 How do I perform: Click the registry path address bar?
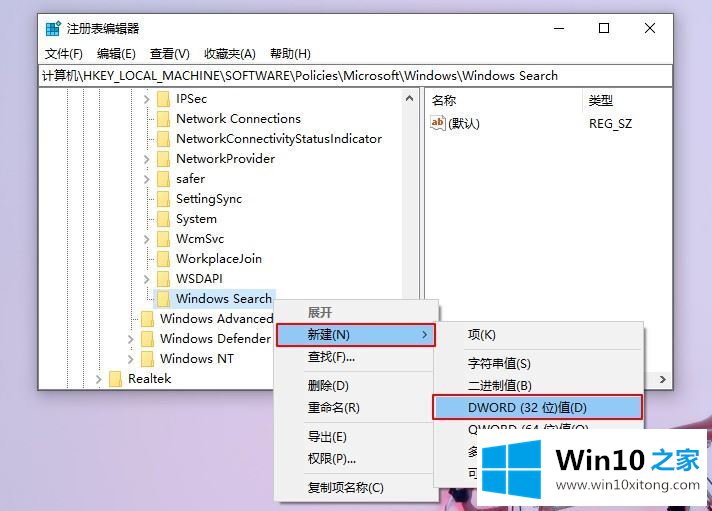[356, 75]
